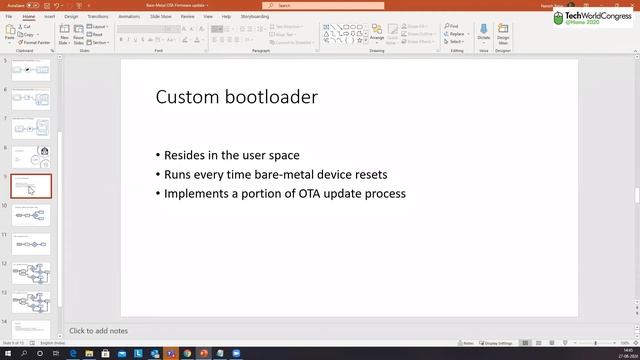Open the Section dropdown
This screenshot has width=640, height=360.
98,42
